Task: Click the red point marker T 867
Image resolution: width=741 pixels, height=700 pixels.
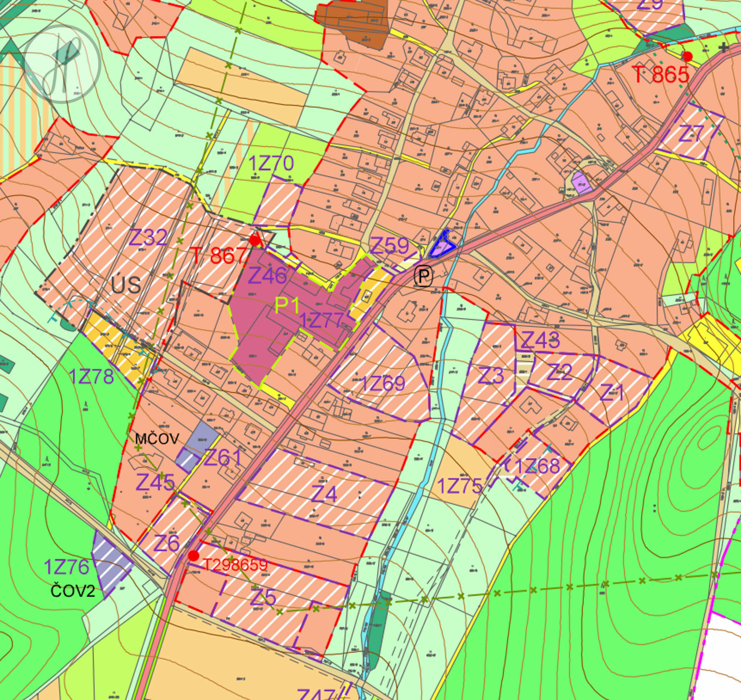Action: tap(255, 240)
